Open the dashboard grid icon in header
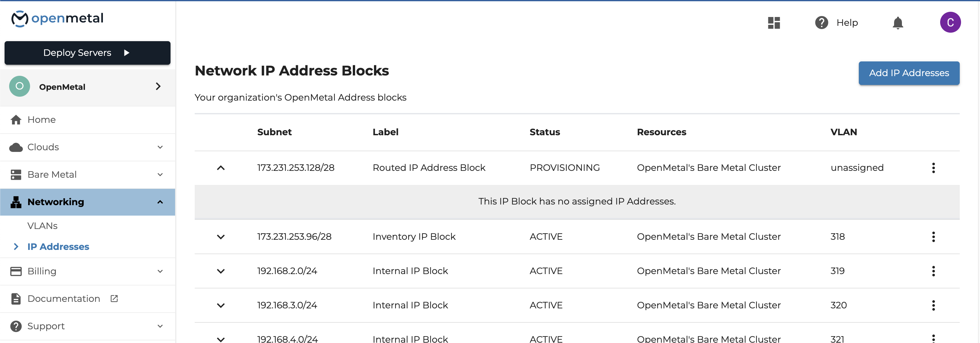This screenshot has height=343, width=980. (774, 23)
